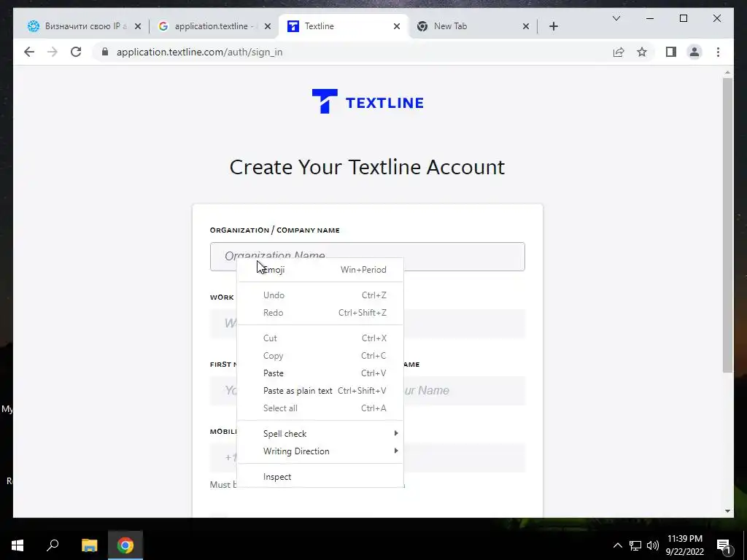
Task: Close the Визначити свою IP tab
Action: pos(138,26)
